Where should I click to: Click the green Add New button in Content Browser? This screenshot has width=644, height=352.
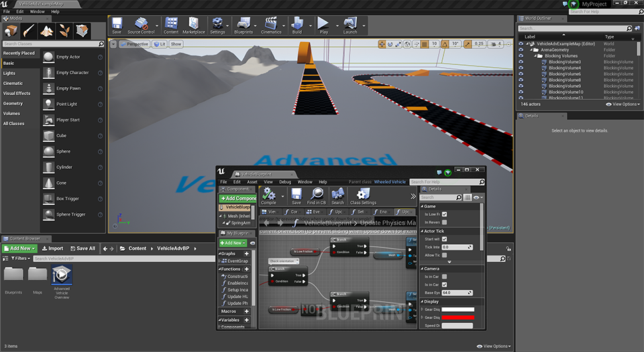pos(21,248)
